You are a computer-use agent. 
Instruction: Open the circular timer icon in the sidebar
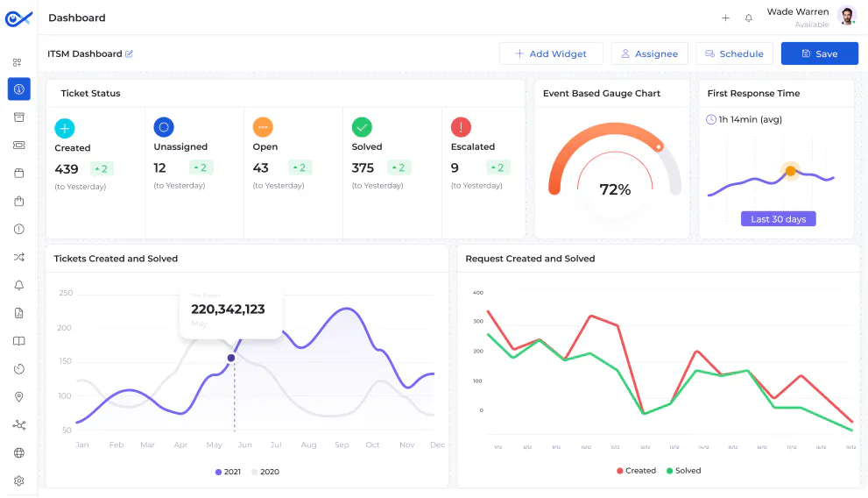click(18, 369)
